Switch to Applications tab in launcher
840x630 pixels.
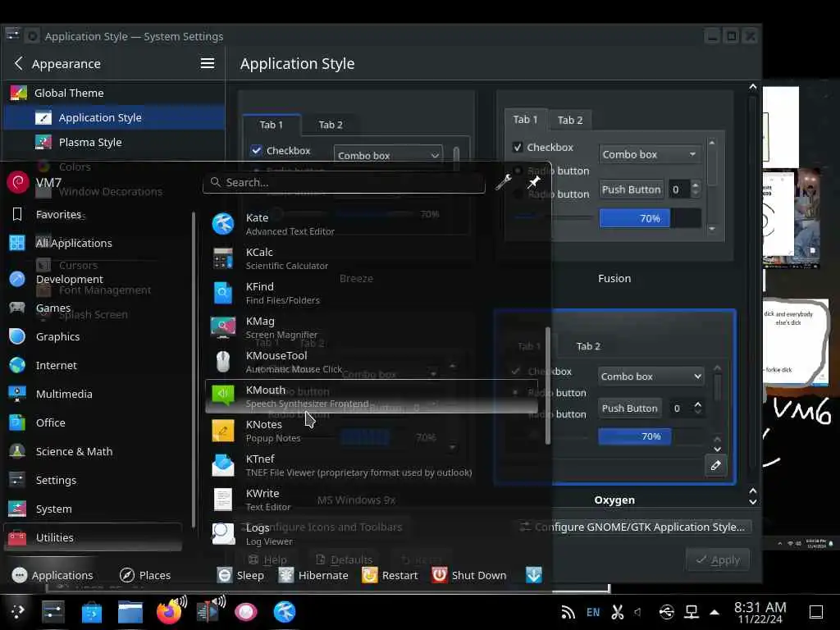(x=52, y=575)
